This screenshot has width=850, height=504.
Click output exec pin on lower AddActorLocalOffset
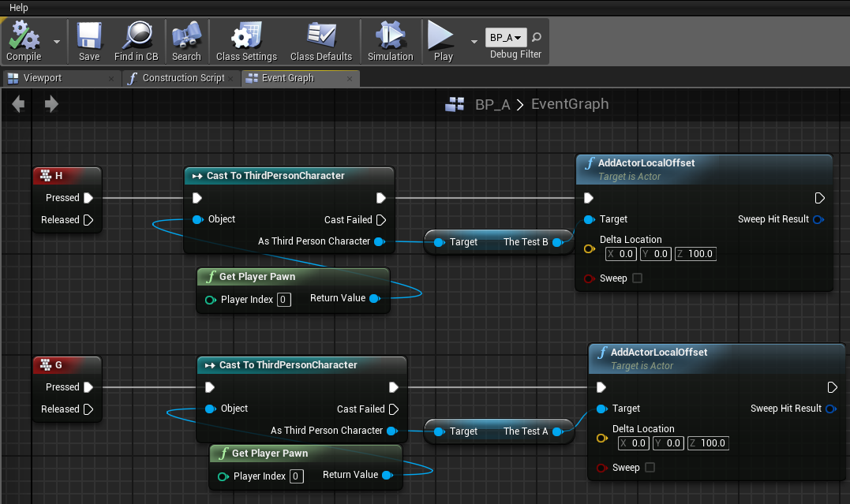[832, 387]
